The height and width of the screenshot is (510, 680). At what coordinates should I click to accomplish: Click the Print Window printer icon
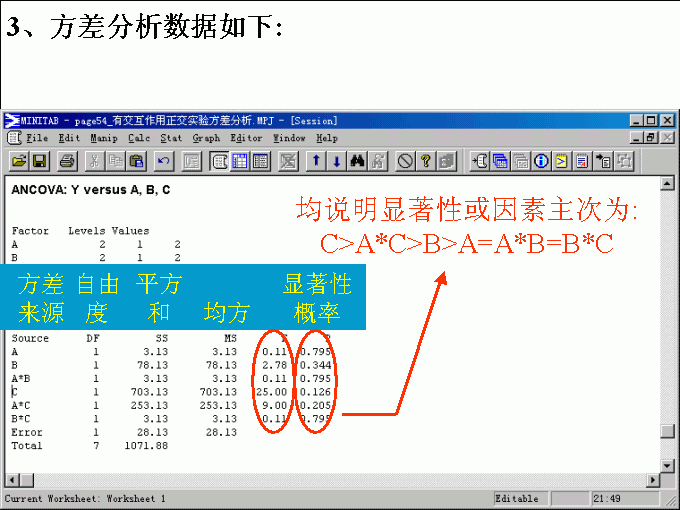point(67,160)
